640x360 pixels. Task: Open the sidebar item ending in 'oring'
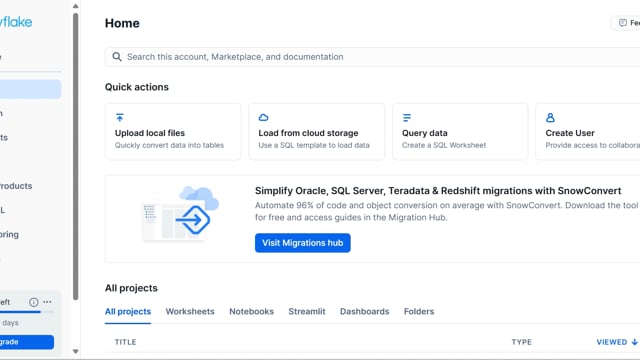(x=9, y=234)
